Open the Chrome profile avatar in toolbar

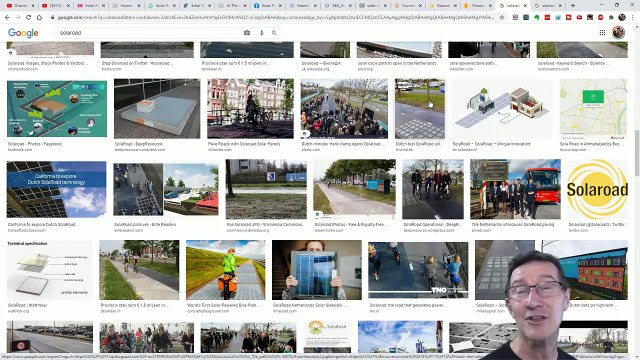coord(622,18)
